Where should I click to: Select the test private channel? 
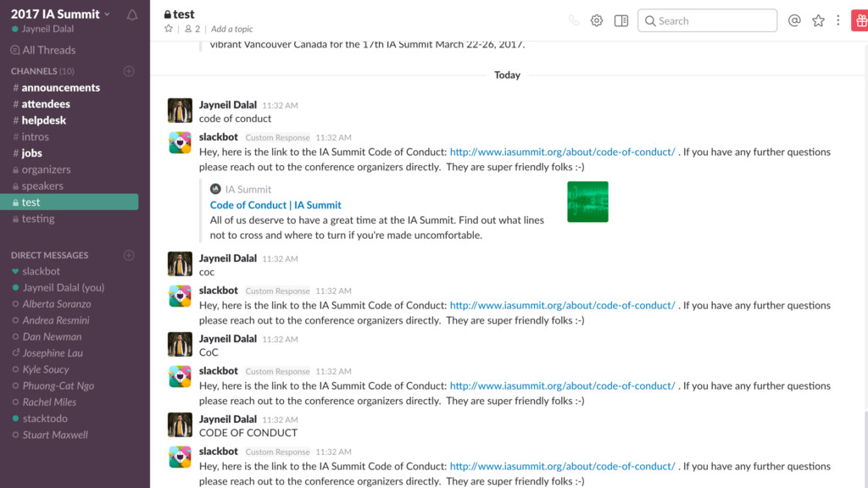(70, 202)
